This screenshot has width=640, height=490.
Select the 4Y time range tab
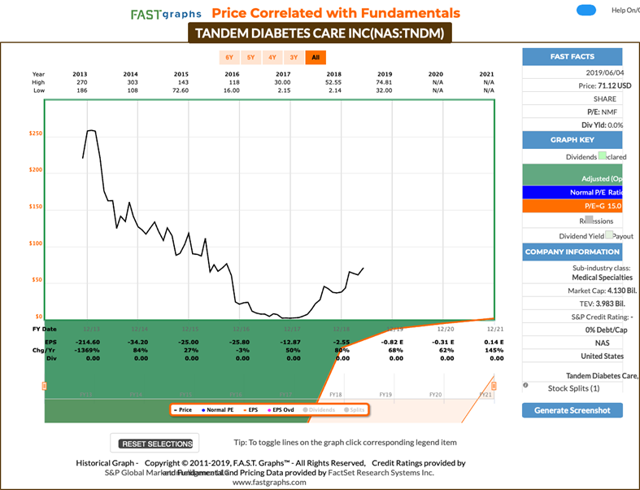point(272,58)
